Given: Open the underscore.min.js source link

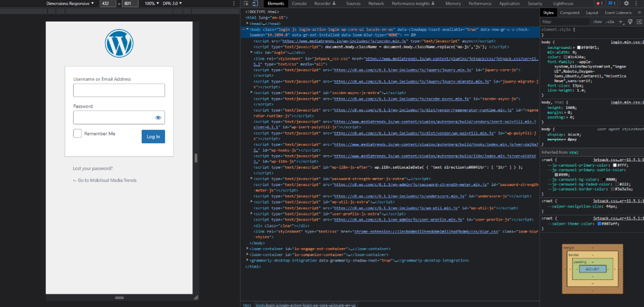Looking at the screenshot, I should (399, 196).
